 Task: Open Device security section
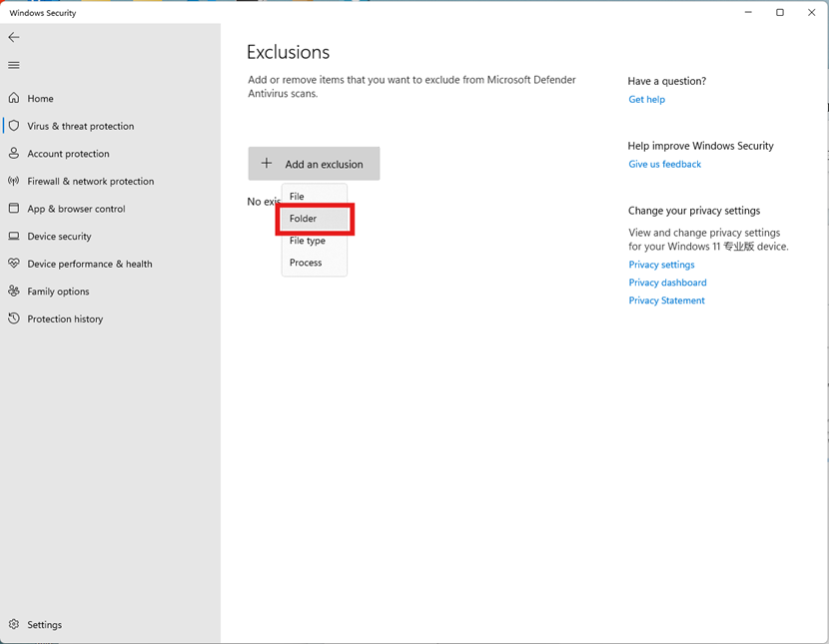click(x=110, y=237)
